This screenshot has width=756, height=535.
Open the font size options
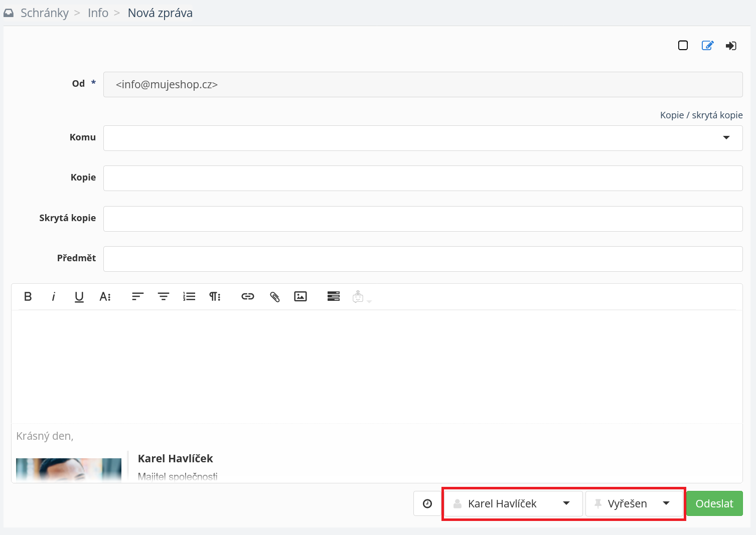point(105,296)
